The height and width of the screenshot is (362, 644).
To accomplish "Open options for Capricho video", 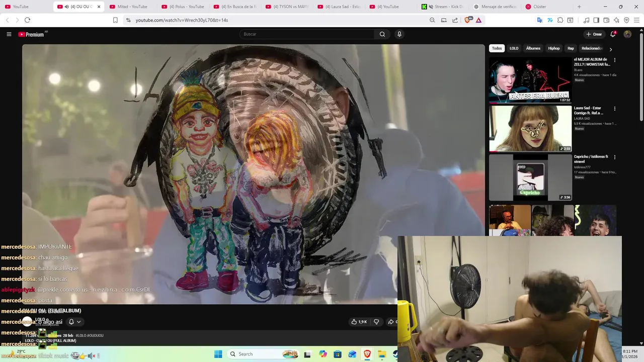I will [614, 157].
